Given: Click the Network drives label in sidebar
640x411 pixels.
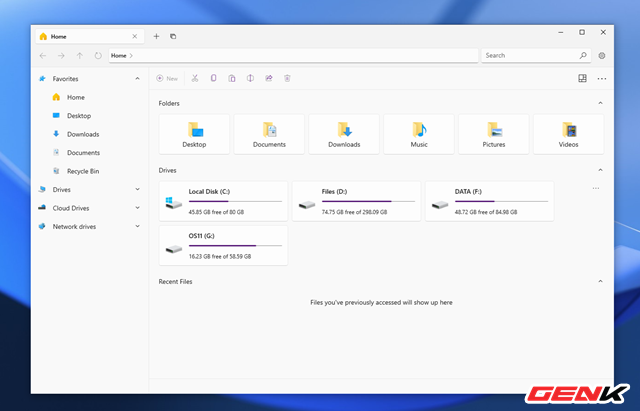Looking at the screenshot, I should pos(74,226).
